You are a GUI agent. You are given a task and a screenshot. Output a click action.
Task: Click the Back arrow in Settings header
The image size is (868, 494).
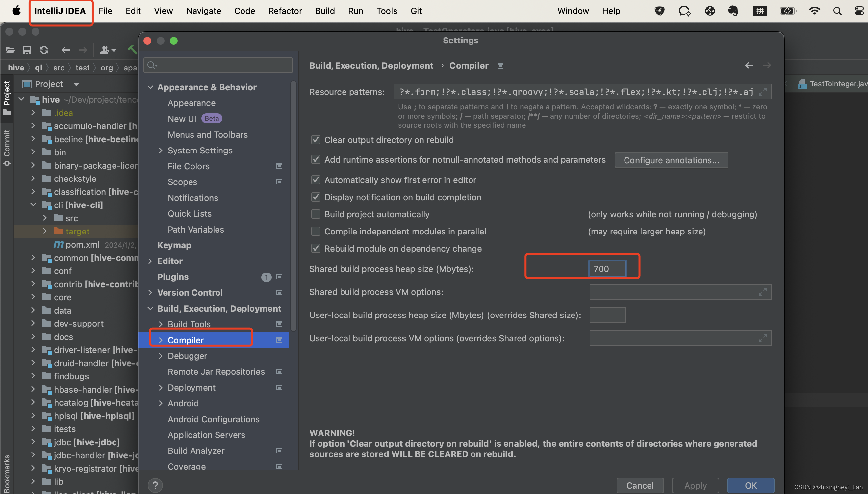click(x=749, y=65)
